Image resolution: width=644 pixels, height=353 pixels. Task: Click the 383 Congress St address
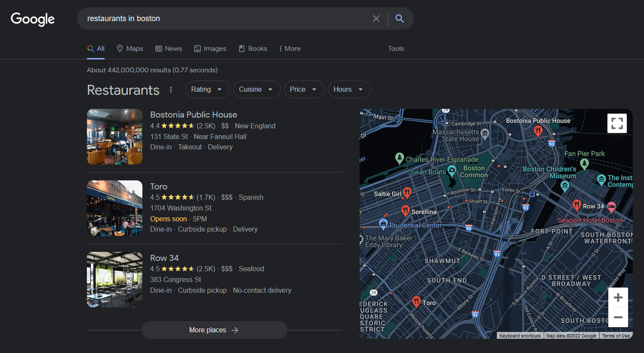coord(176,279)
